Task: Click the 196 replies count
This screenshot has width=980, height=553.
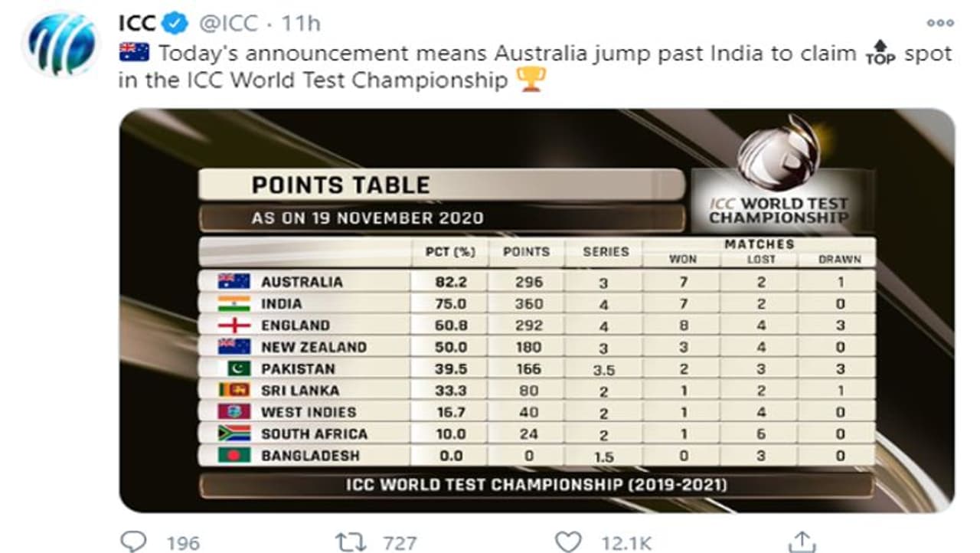Action: (183, 543)
